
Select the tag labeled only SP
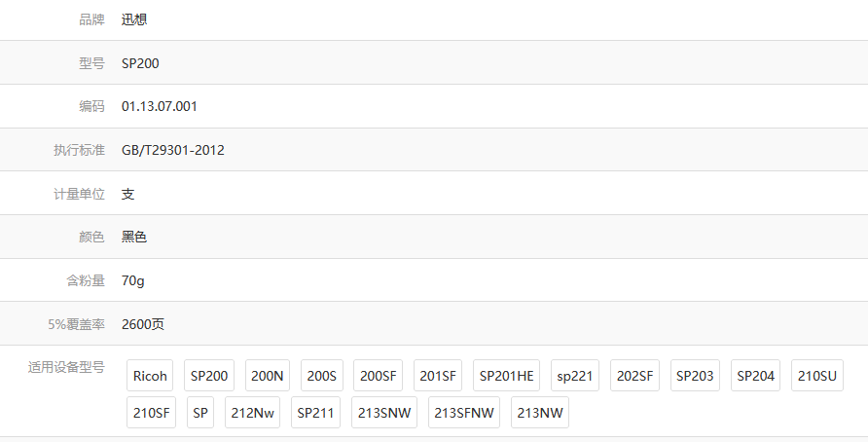coord(200,413)
